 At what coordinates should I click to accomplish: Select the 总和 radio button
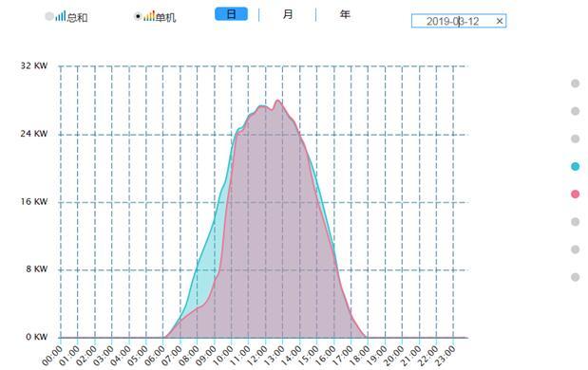coord(49,16)
